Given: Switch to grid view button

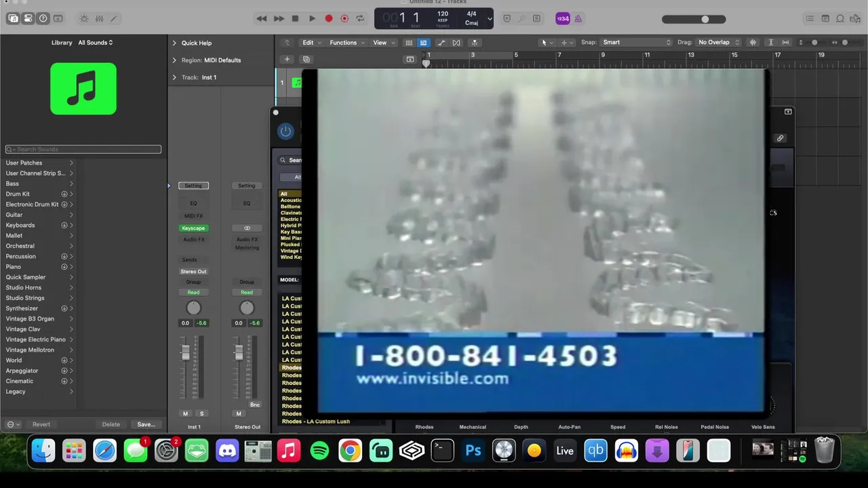Looking at the screenshot, I should point(409,42).
